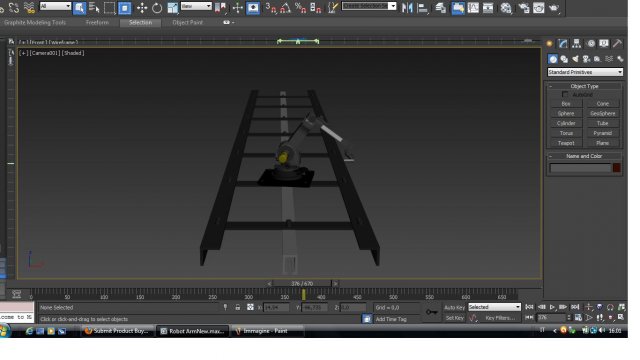Click the Align tool icon
This screenshot has width=640, height=360.
pos(423,8)
